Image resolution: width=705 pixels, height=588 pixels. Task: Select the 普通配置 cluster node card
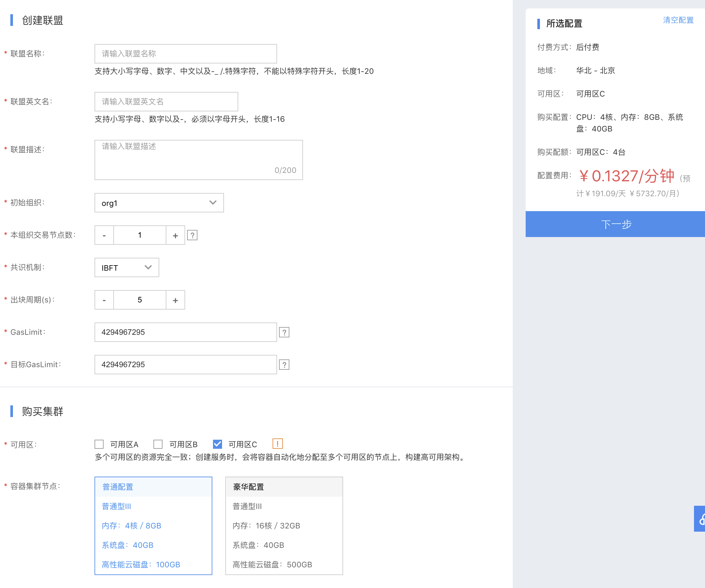(153, 526)
